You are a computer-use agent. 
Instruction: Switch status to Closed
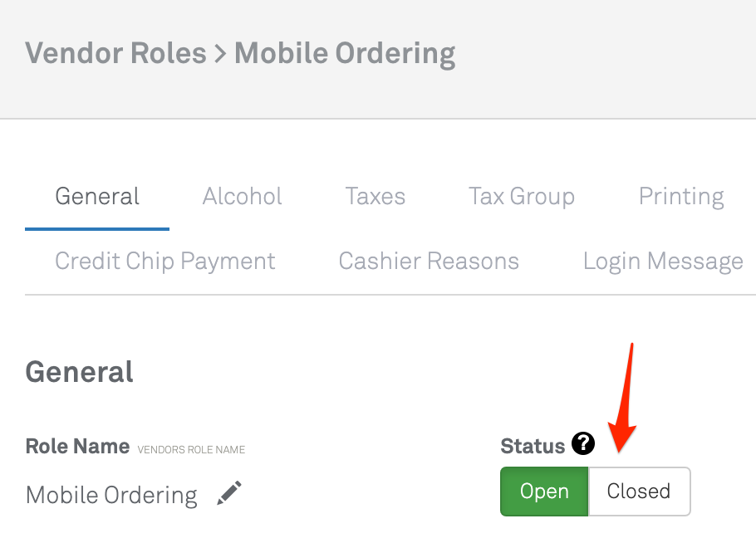click(639, 492)
